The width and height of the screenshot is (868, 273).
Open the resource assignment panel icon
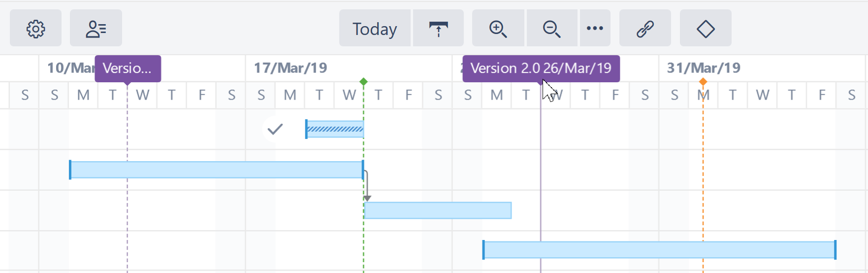pyautogui.click(x=96, y=29)
